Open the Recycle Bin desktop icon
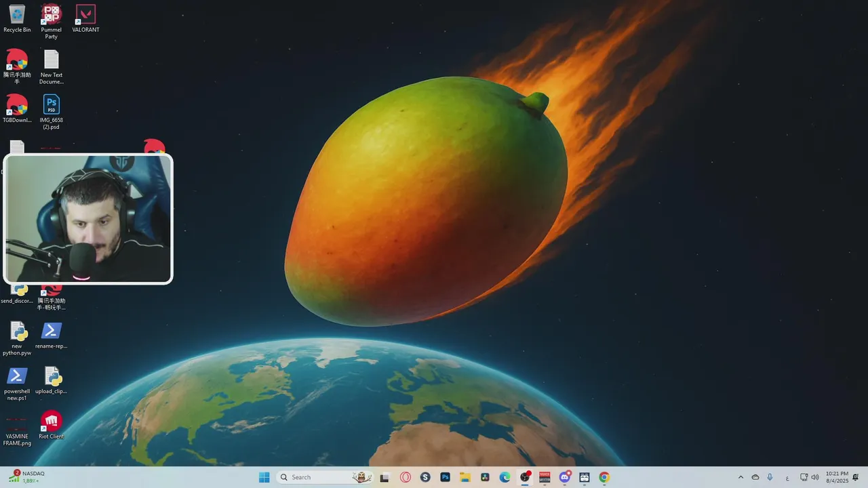Viewport: 868px width, 488px height. 17,19
